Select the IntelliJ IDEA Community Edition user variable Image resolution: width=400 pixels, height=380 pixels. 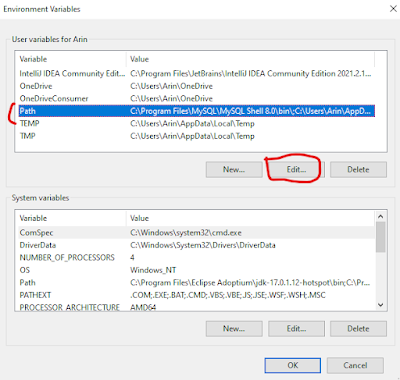(197, 73)
